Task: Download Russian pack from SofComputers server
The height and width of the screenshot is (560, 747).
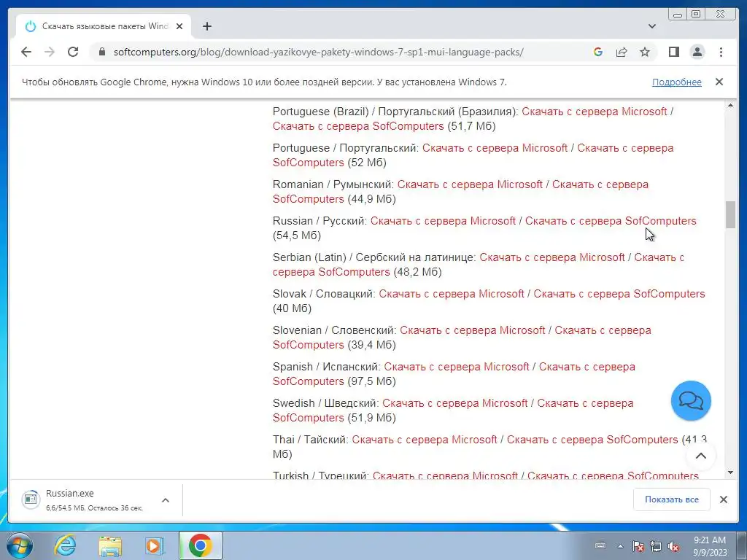Action: pos(611,221)
